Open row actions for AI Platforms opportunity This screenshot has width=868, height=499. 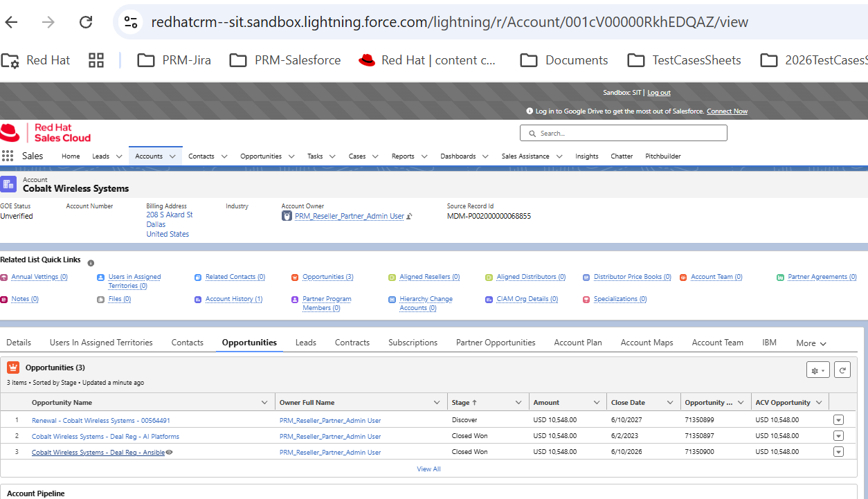(x=838, y=436)
